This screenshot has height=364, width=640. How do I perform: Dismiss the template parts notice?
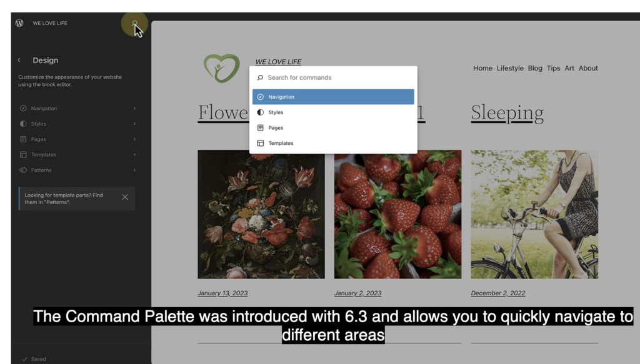[125, 197]
